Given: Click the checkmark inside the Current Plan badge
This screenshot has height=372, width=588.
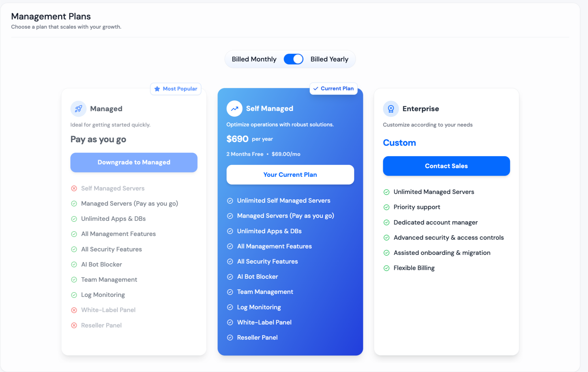Looking at the screenshot, I should 316,89.
